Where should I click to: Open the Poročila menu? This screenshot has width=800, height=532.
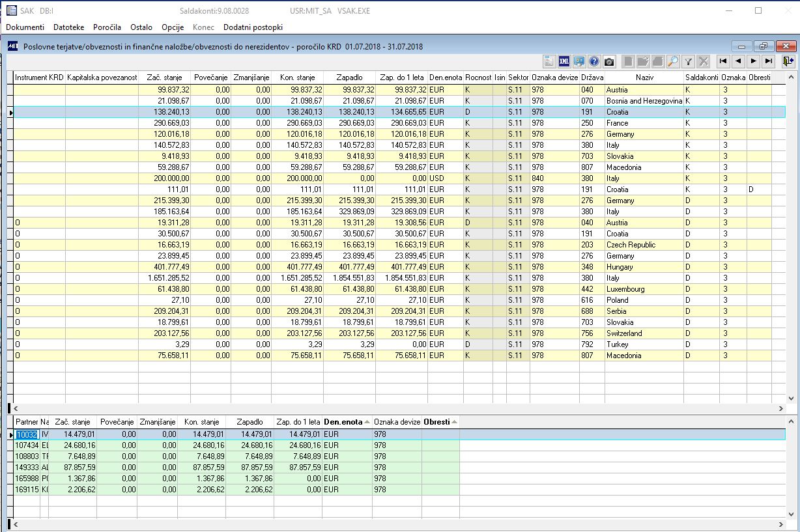coord(107,27)
